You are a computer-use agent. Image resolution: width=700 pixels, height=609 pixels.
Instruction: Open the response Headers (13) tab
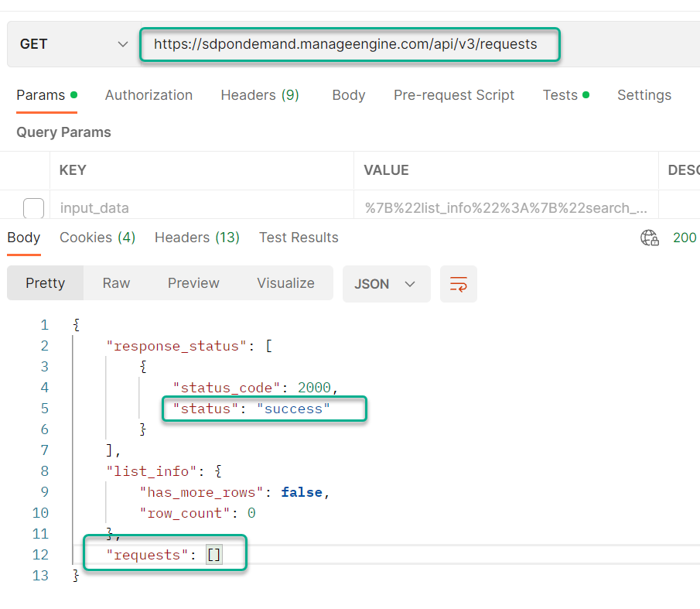coord(197,238)
